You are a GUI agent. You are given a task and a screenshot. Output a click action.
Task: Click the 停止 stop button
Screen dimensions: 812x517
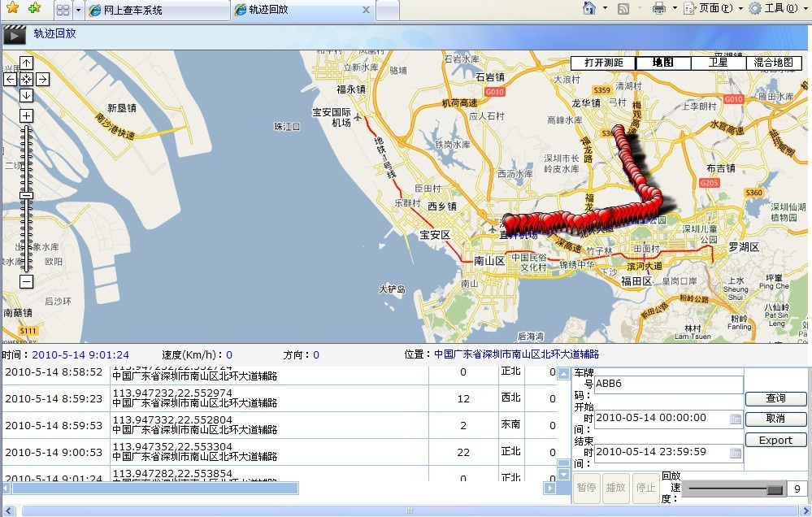[x=645, y=488]
